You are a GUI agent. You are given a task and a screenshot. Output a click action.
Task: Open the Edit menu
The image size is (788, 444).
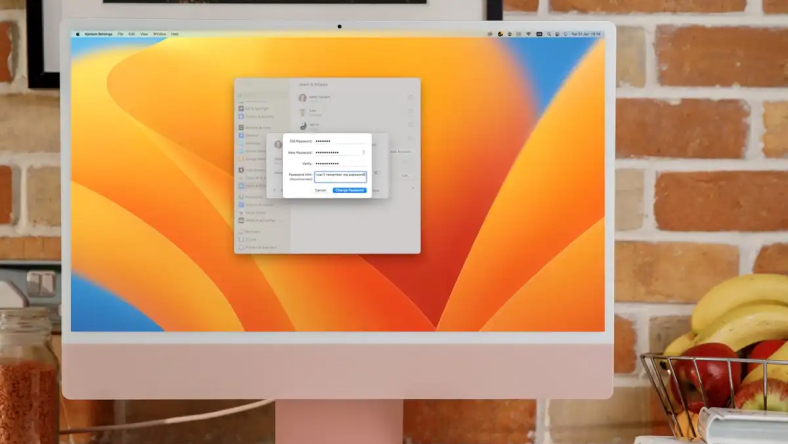pyautogui.click(x=132, y=34)
